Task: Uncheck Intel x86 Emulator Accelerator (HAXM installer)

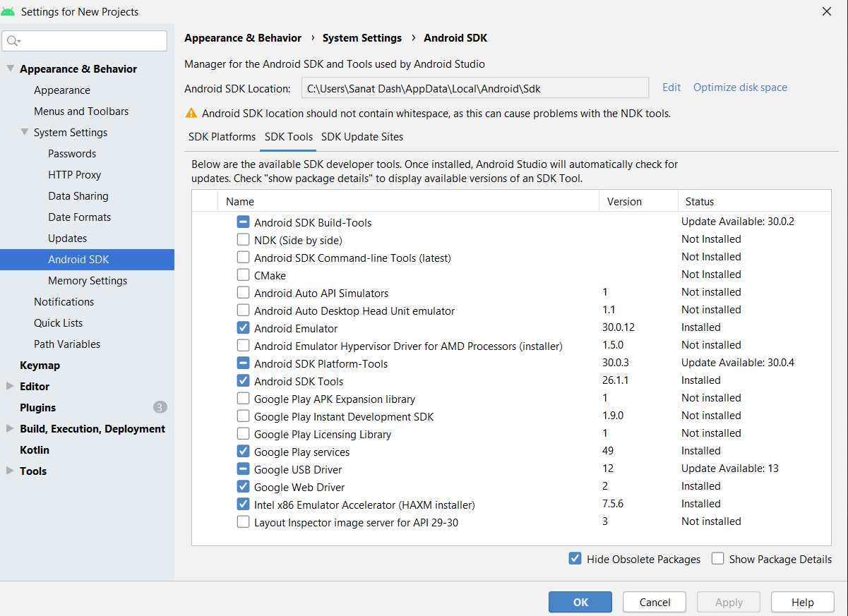Action: coord(243,505)
